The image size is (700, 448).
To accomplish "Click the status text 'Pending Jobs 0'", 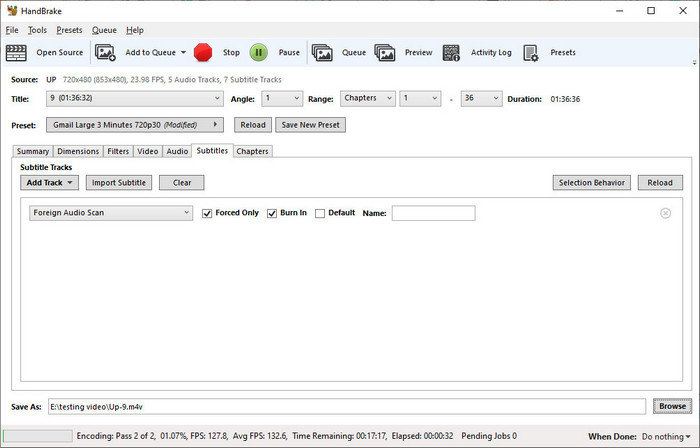I will (x=489, y=436).
